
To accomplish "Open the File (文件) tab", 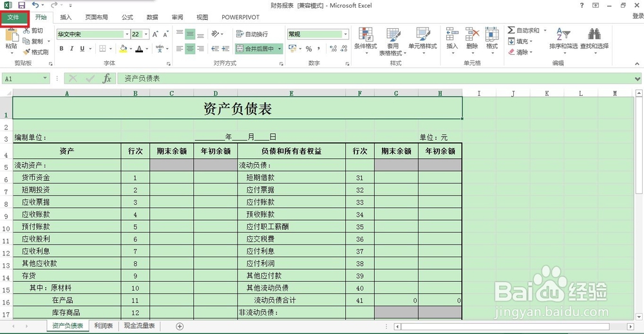I will point(14,17).
